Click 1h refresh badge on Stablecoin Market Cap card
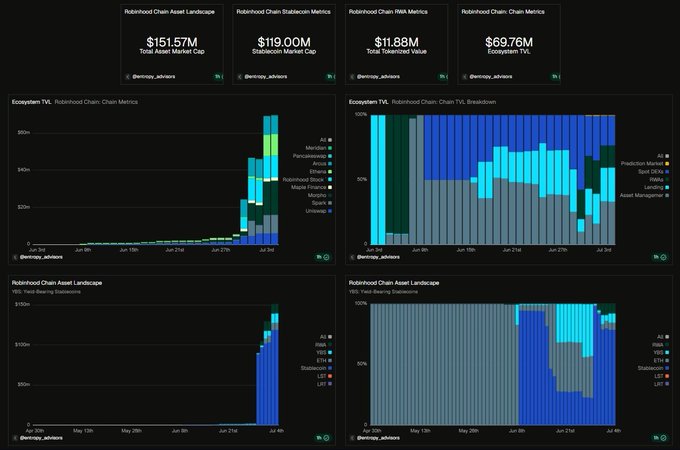 [330, 77]
